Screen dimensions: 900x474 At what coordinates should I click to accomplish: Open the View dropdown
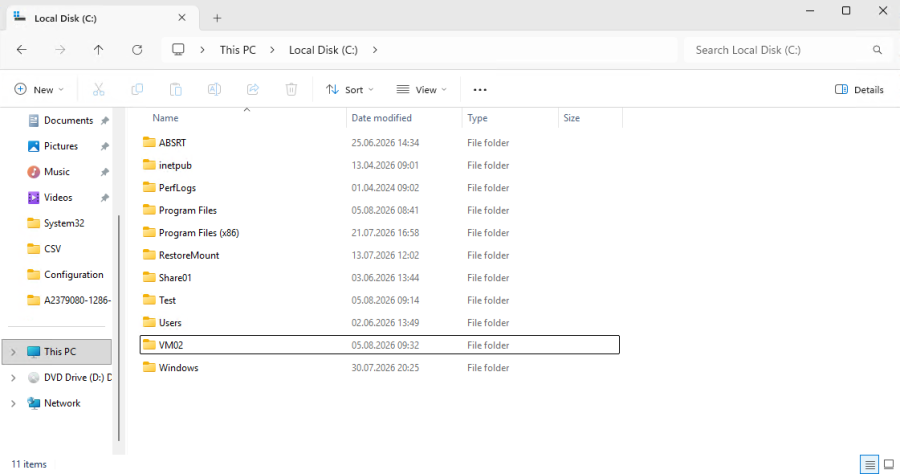(x=421, y=90)
